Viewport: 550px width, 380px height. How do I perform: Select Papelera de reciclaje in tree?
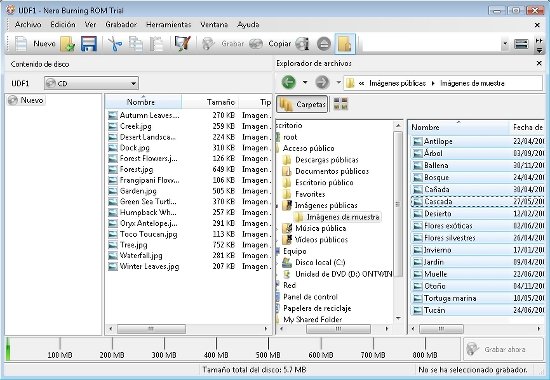click(317, 308)
